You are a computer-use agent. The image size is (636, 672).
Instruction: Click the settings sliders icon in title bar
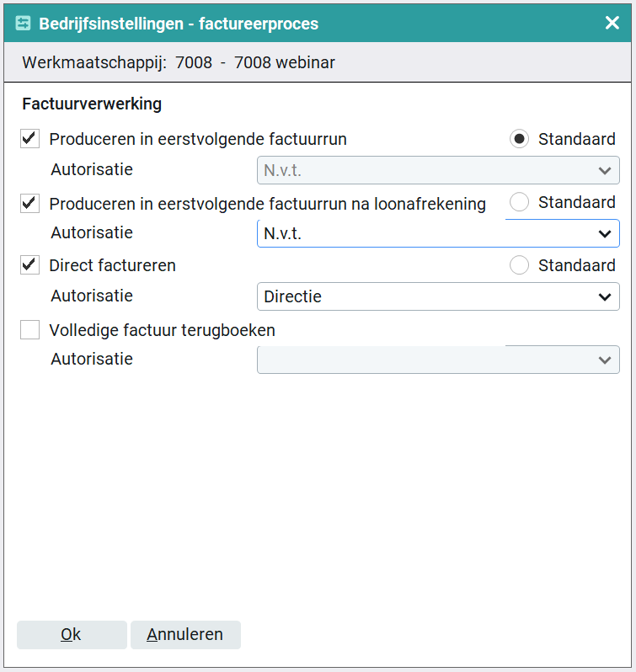click(x=23, y=23)
